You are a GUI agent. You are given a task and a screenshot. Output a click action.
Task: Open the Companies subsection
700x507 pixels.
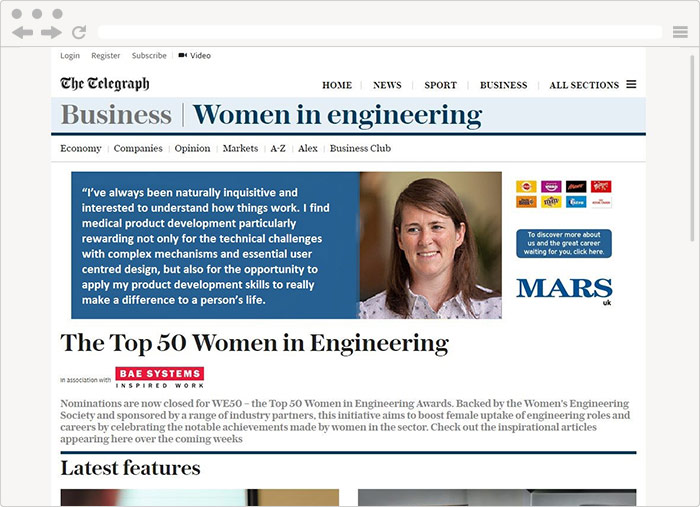coord(138,148)
